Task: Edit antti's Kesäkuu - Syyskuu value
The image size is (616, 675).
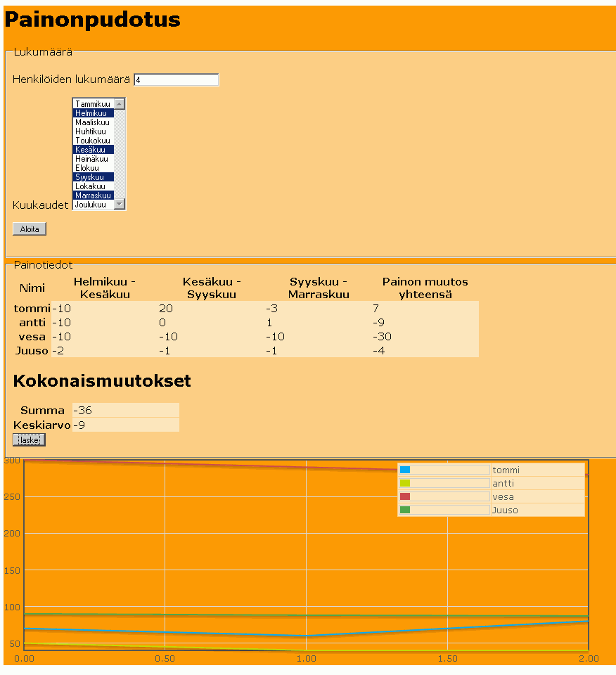Action: [212, 323]
